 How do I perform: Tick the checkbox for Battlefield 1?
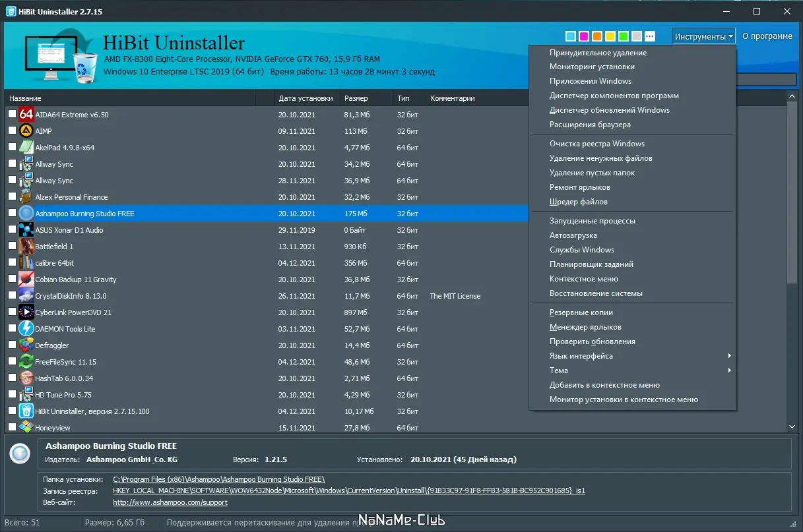click(x=12, y=246)
